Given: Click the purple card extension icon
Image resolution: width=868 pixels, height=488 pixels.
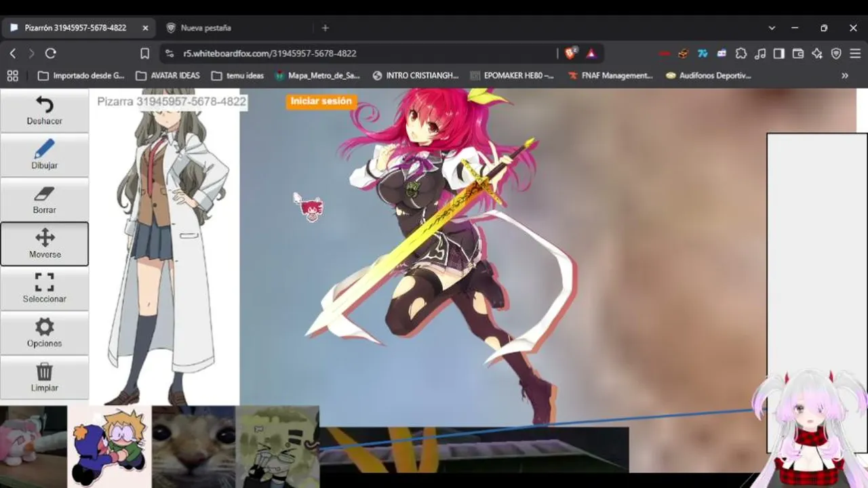Looking at the screenshot, I should click(722, 54).
